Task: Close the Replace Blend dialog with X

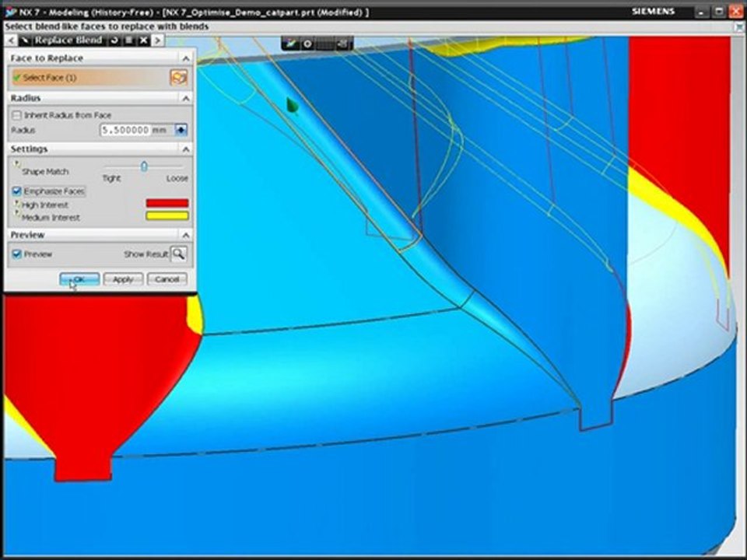Action: point(144,40)
